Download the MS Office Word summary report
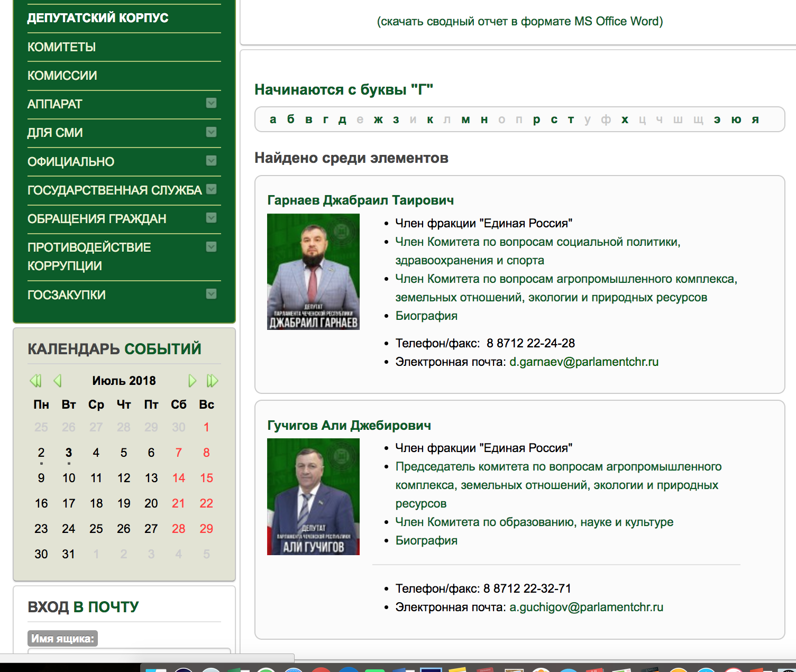 click(519, 21)
